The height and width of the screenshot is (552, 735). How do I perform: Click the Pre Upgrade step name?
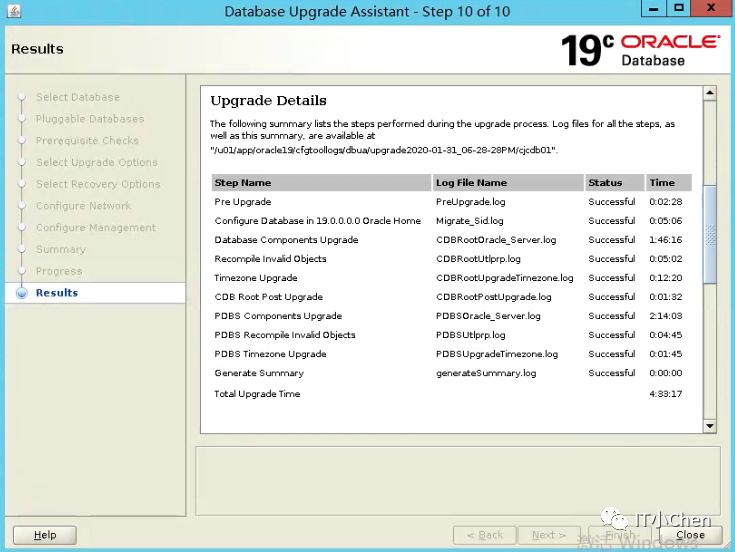tap(243, 202)
